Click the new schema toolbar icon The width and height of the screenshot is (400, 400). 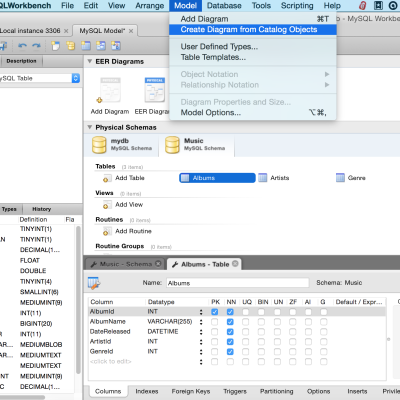[71, 46]
